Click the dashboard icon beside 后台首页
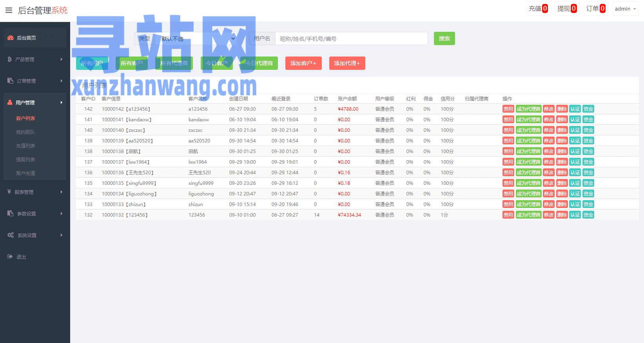 pyautogui.click(x=11, y=38)
